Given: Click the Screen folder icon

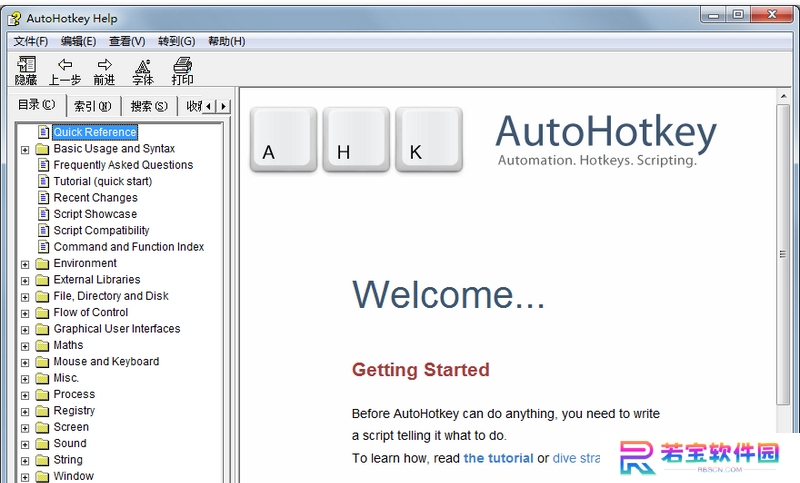Looking at the screenshot, I should click(42, 427).
